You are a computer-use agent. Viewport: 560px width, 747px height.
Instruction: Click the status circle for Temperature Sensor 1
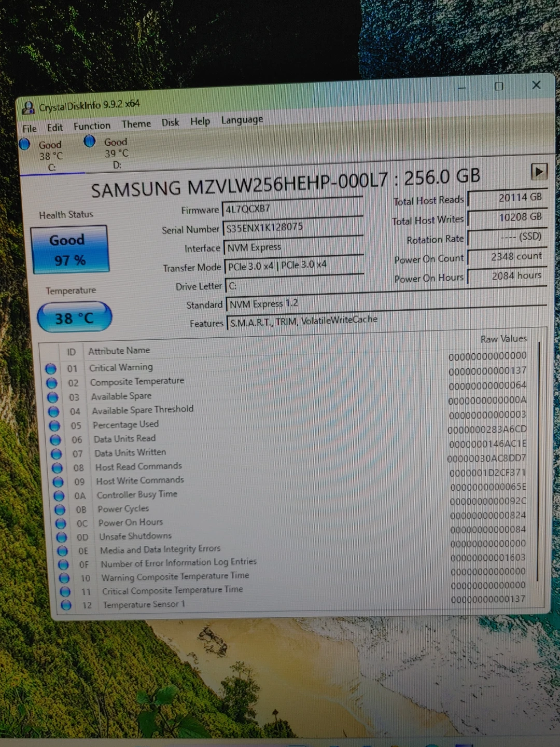pos(66,605)
